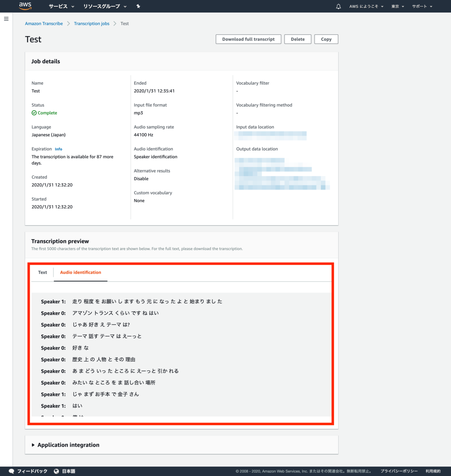This screenshot has height=476, width=451.
Task: Click the Created time 2020/1/31 12:32:20
Action: click(x=52, y=185)
